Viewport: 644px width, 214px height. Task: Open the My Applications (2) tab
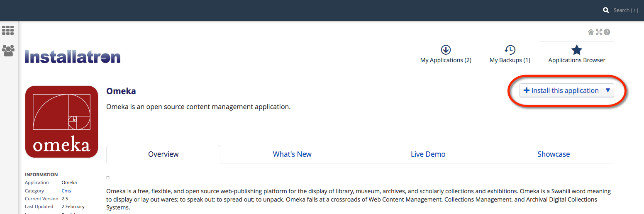pyautogui.click(x=446, y=54)
